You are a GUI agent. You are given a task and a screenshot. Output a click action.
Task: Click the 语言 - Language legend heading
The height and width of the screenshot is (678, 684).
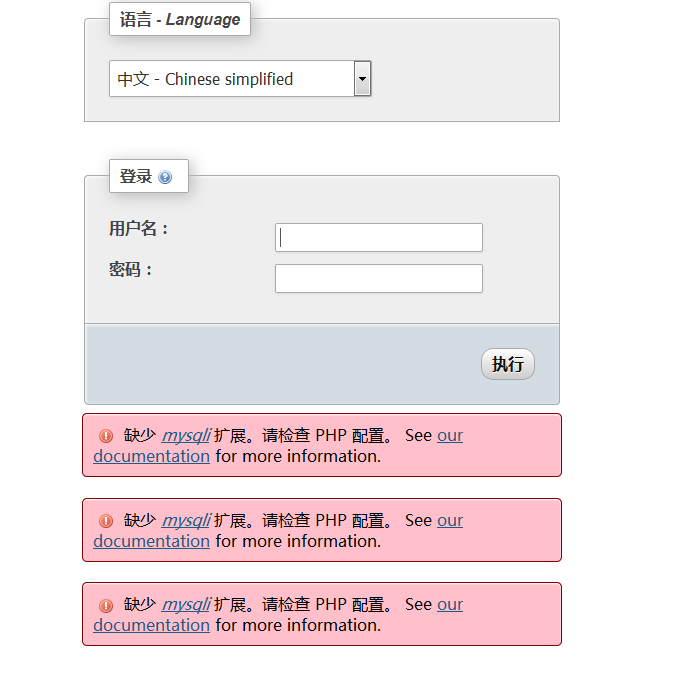(x=180, y=19)
